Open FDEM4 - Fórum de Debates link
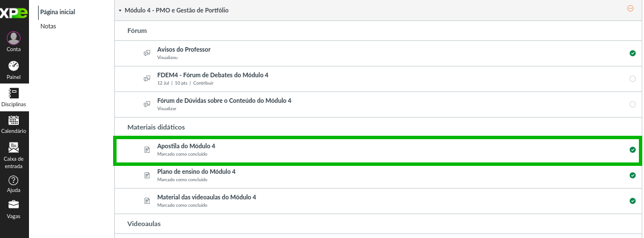Screen dimensions: 644x238 tap(213, 75)
